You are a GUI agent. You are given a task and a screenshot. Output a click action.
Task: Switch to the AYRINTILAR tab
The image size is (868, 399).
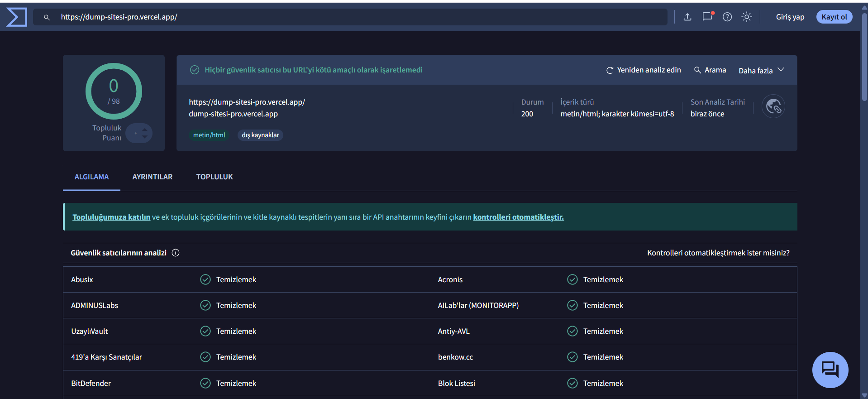point(153,177)
